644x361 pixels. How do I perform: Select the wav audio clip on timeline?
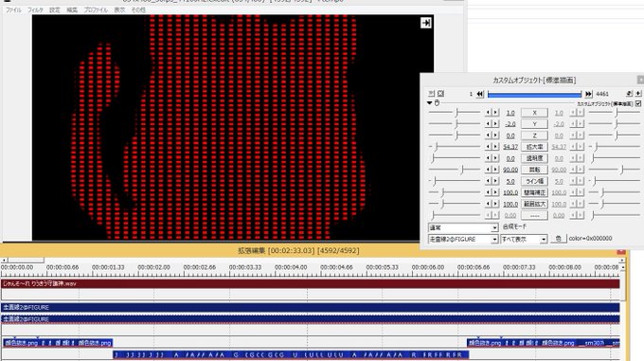point(311,284)
